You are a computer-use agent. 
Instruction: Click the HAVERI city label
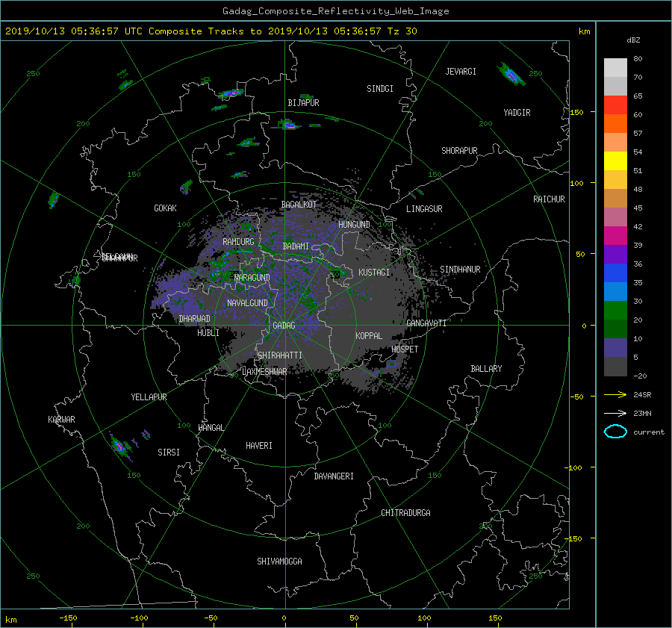259,446
